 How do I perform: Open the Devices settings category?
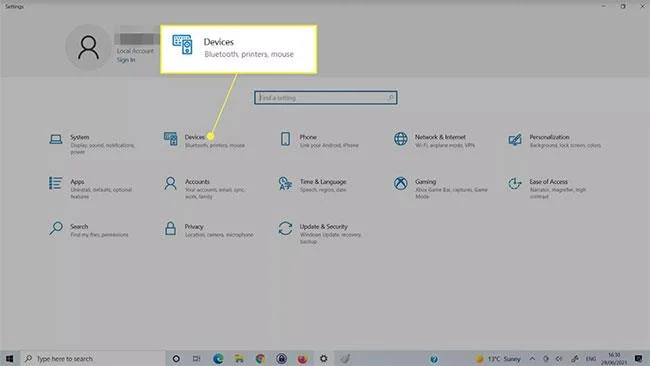coord(204,141)
